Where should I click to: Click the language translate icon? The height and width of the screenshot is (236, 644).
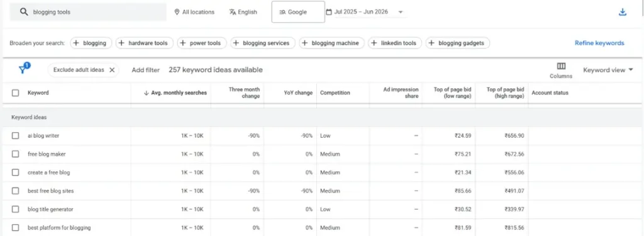(233, 12)
